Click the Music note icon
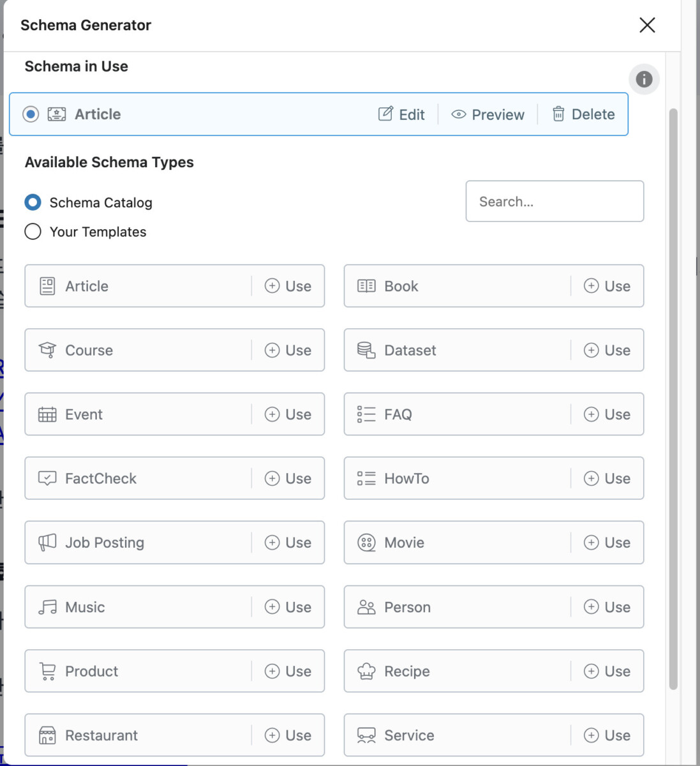The height and width of the screenshot is (766, 700). point(47,607)
